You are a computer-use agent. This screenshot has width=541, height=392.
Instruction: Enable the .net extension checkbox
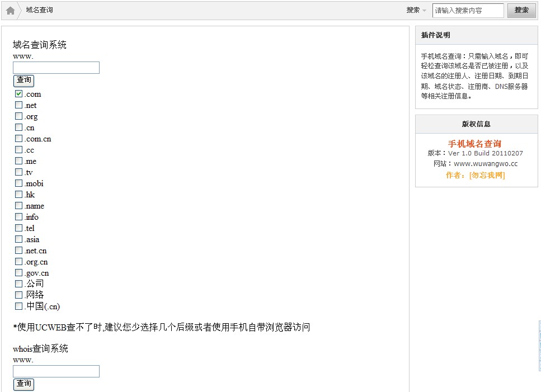[x=18, y=105]
